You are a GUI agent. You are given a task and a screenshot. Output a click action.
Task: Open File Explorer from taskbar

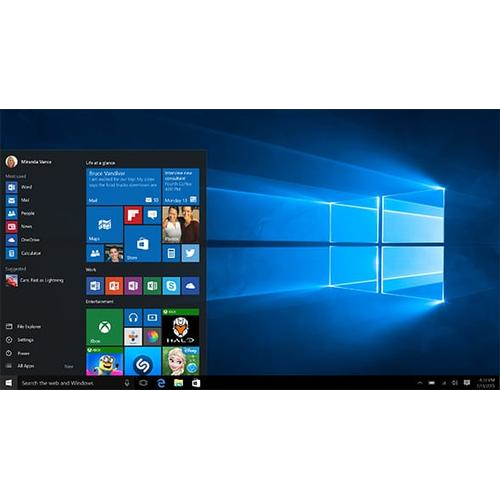point(179,383)
